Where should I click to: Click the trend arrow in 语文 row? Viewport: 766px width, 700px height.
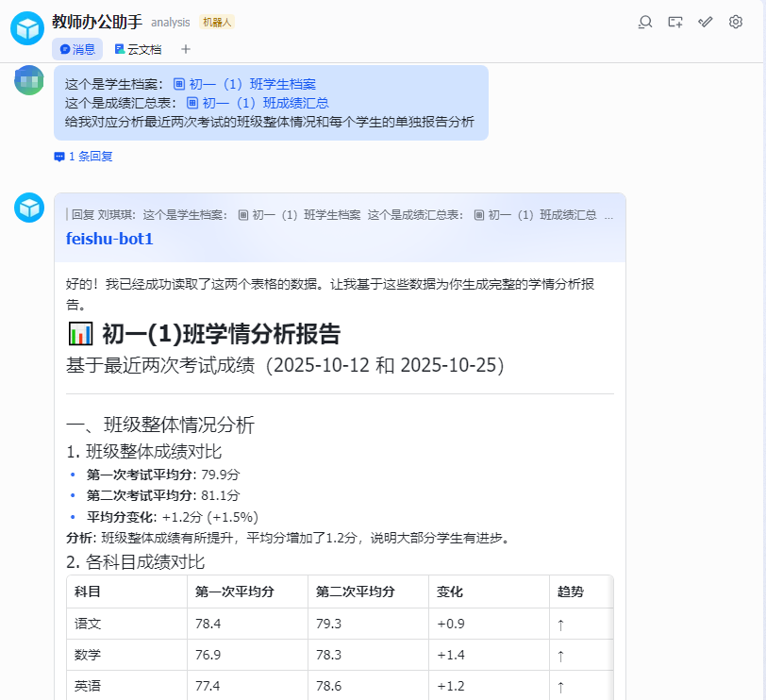click(560, 625)
